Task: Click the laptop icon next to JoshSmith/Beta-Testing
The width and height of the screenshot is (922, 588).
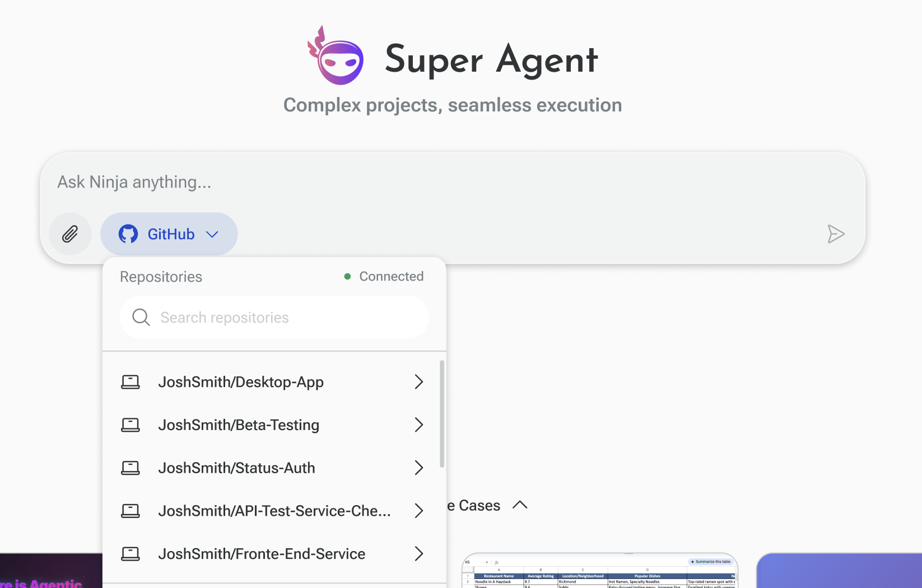Action: pyautogui.click(x=131, y=424)
